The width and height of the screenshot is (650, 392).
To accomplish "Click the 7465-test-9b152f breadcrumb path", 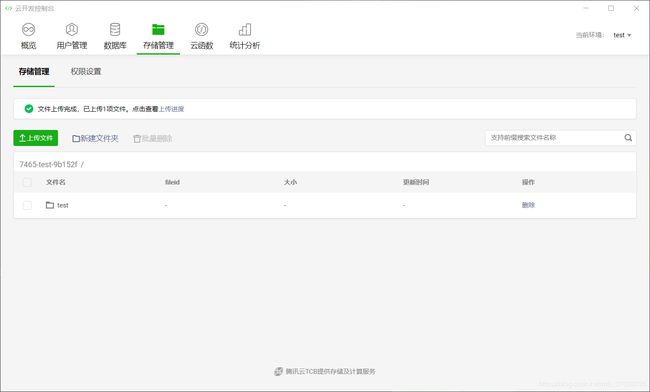I will (x=48, y=165).
